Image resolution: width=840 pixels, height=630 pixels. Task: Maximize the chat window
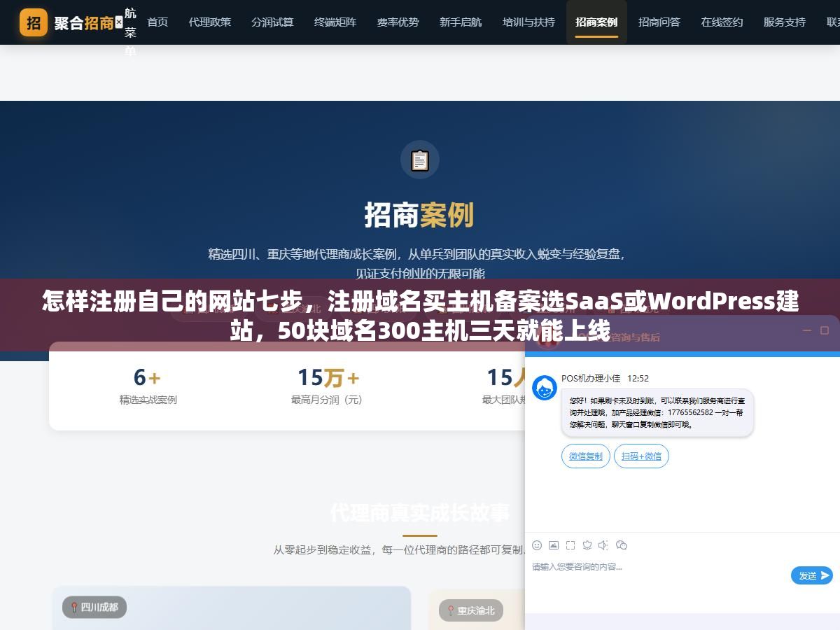(x=825, y=330)
